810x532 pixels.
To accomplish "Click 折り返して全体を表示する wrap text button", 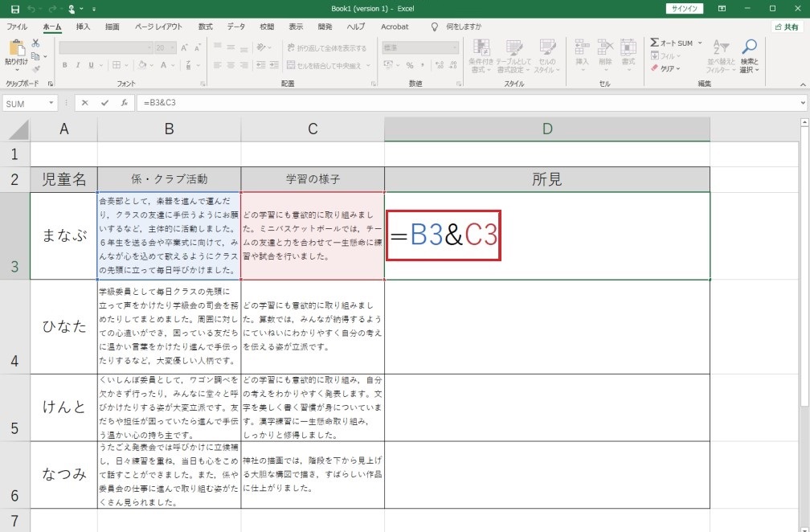I will point(327,48).
